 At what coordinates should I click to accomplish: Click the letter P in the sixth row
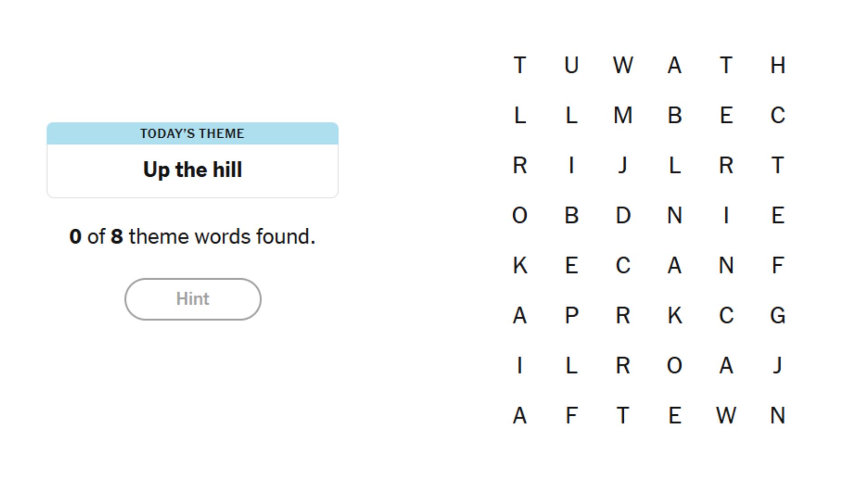pos(571,316)
